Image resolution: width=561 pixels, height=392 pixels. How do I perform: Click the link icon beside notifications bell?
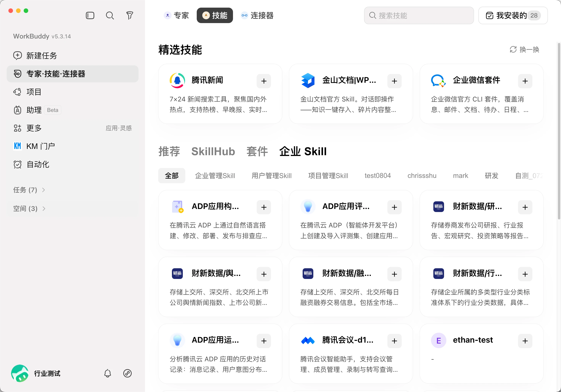click(127, 373)
